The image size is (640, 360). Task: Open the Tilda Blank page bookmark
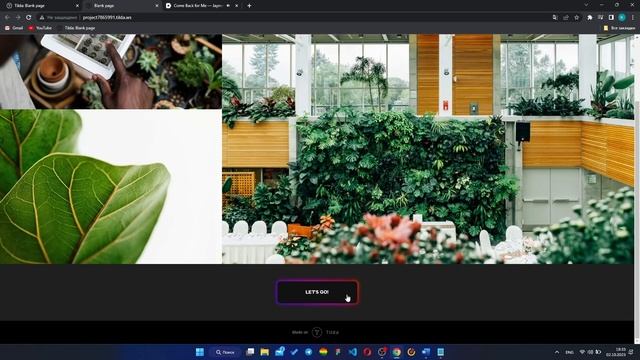tap(77, 28)
